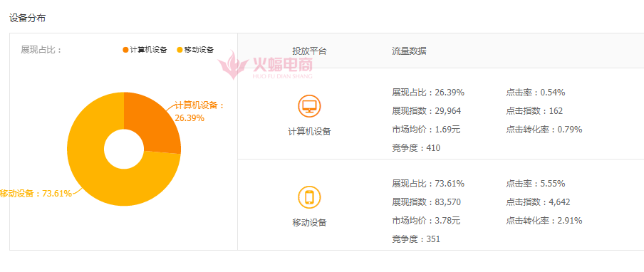Click mobile 市场均价：3.78元 value
Screen dimensions: 644x272
[x=426, y=221]
